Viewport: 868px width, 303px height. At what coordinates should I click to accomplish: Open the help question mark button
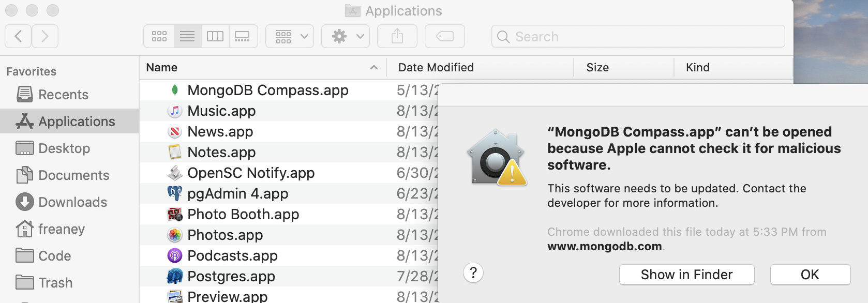[x=473, y=272]
